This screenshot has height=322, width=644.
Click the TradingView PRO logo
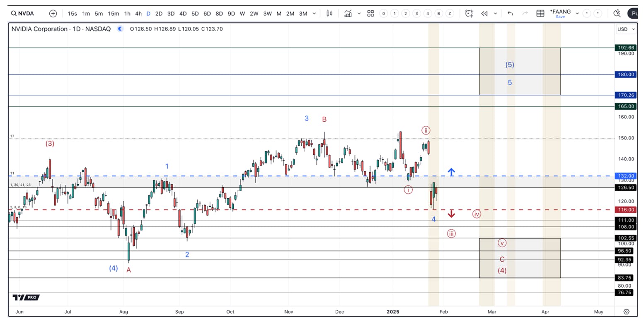pos(26,297)
